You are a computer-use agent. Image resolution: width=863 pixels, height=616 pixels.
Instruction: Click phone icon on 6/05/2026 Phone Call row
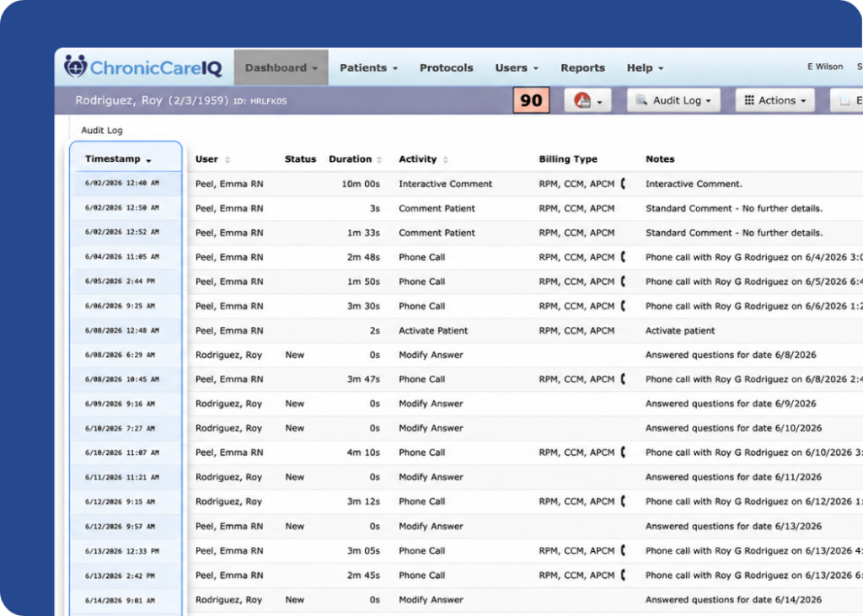[623, 281]
